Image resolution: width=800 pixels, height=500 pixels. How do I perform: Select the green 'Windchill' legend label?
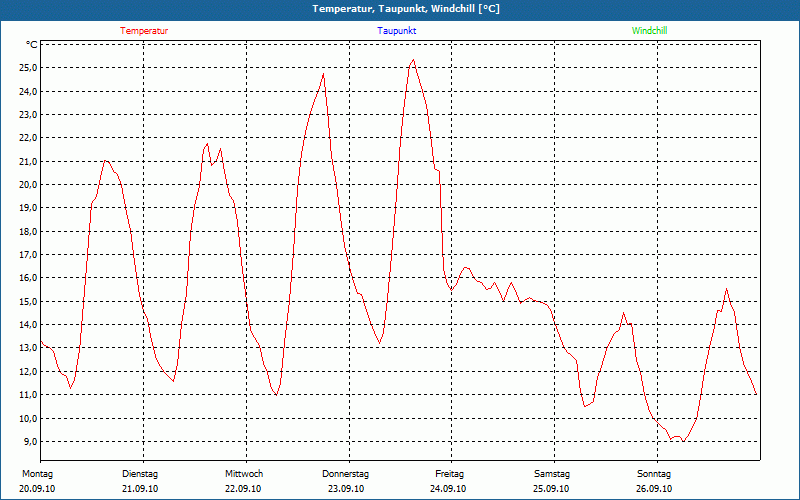649,31
